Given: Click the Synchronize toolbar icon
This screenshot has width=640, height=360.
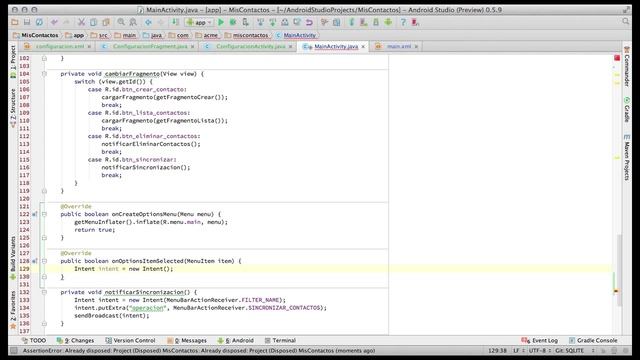Looking at the screenshot, I should pos(39,22).
